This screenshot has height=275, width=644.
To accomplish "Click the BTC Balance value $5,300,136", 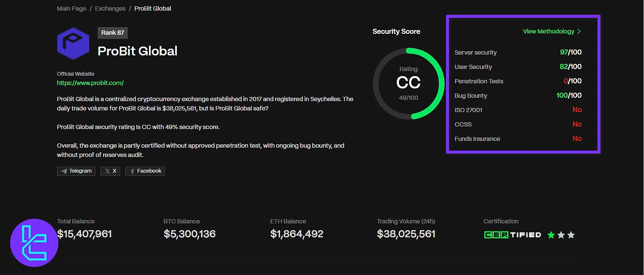I will (190, 234).
